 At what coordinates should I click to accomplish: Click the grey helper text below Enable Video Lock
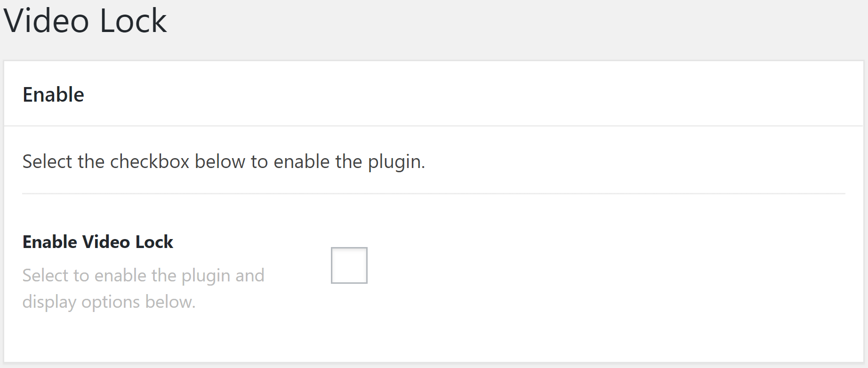[143, 288]
